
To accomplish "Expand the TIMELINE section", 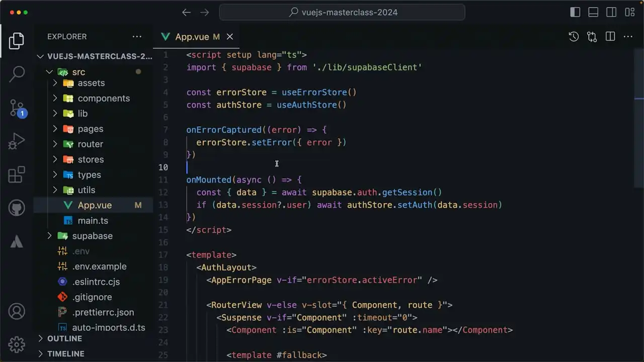I will (x=93, y=354).
